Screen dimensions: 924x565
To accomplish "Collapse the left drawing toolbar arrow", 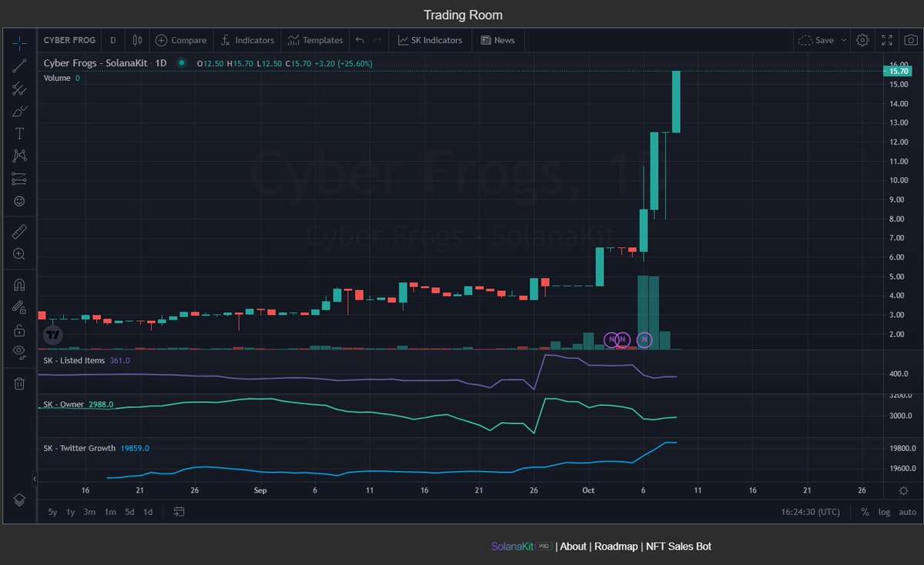I will pyautogui.click(x=35, y=479).
